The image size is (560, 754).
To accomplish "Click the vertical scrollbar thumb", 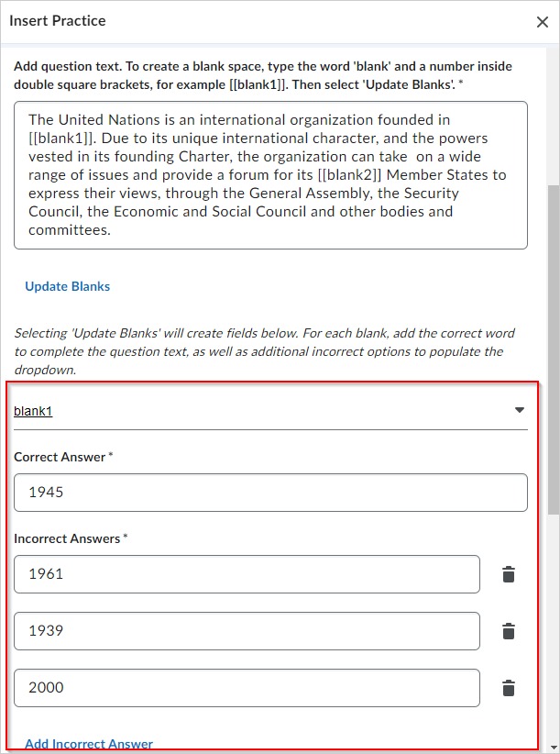I will (554, 349).
